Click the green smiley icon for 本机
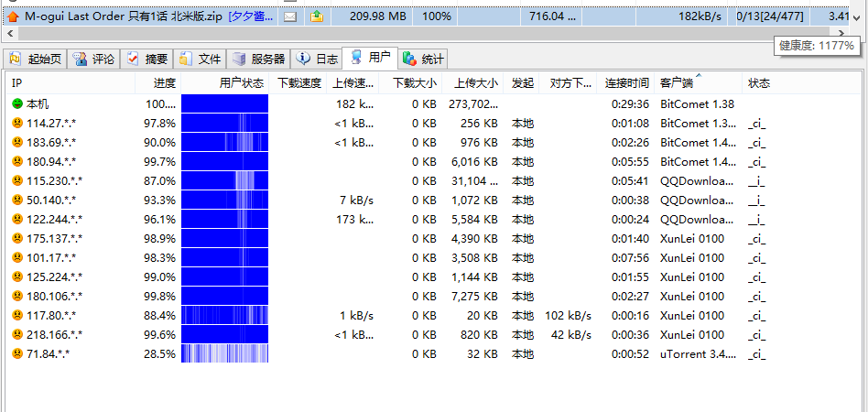The width and height of the screenshot is (868, 412). 17,104
